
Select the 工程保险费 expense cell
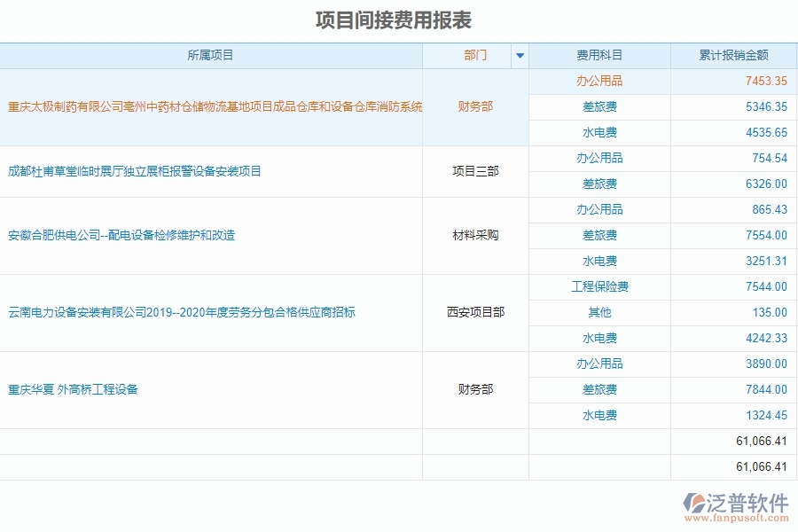click(x=599, y=286)
